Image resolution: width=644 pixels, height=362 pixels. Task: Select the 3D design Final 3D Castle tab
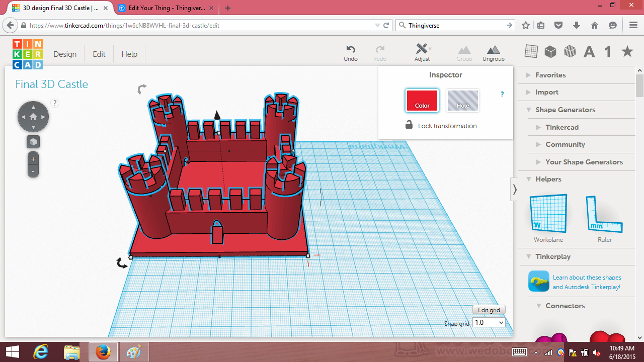coord(60,8)
